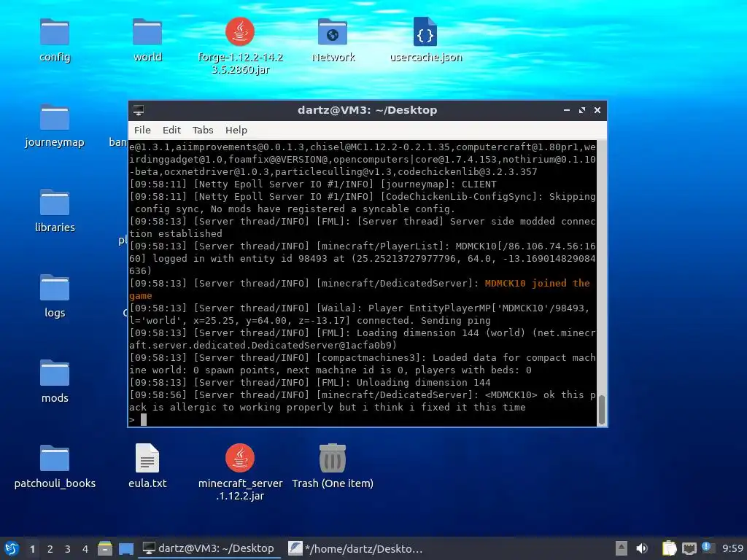Activate dartz@VM3 terminal taskbar button
The height and width of the screenshot is (560, 747).
point(209,548)
